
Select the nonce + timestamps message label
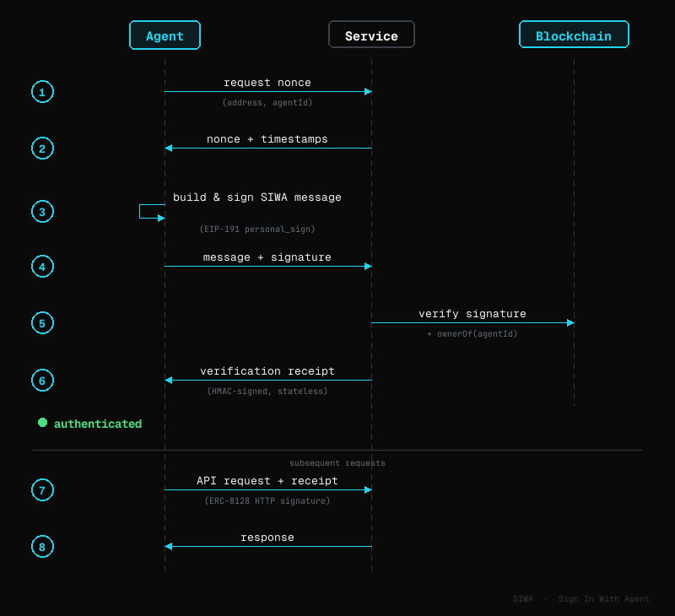pyautogui.click(x=267, y=138)
